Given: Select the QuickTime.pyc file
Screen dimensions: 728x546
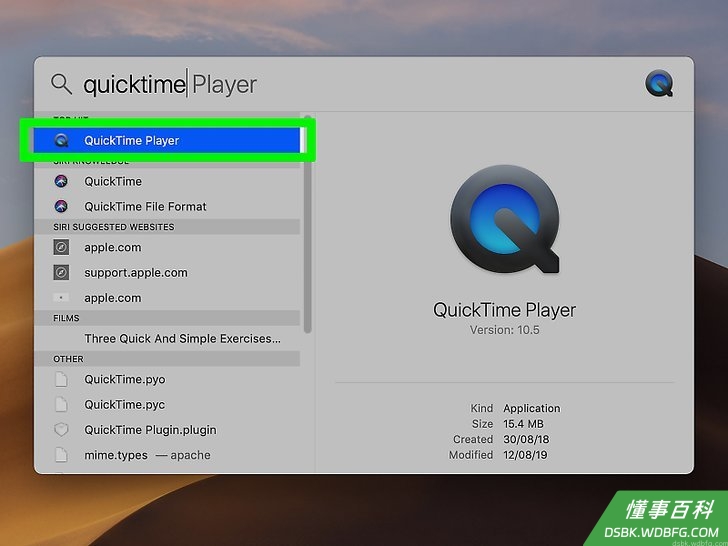Looking at the screenshot, I should (167, 404).
